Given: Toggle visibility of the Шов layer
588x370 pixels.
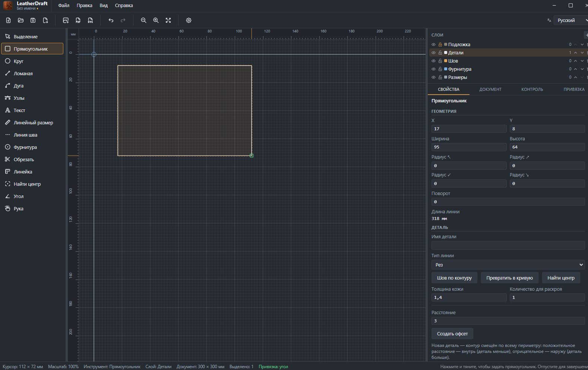Looking at the screenshot, I should click(433, 61).
